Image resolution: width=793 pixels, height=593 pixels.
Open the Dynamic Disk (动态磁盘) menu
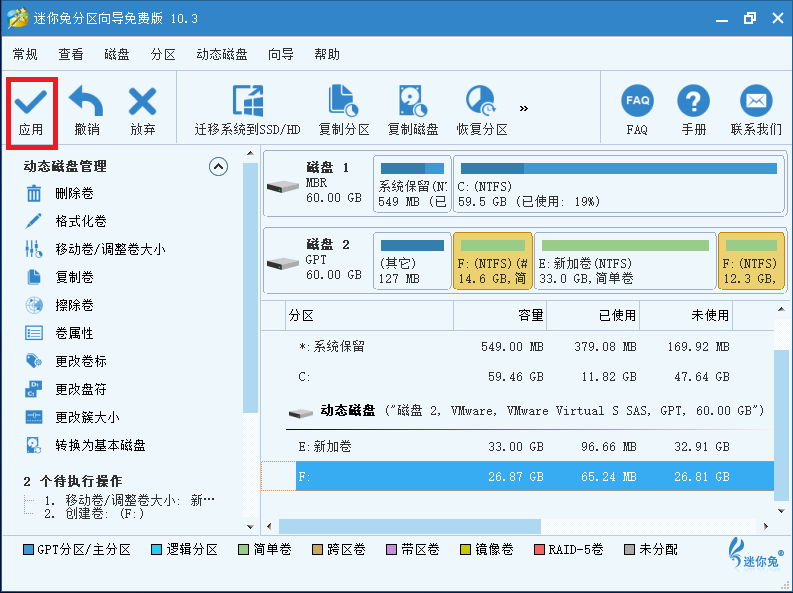point(222,54)
